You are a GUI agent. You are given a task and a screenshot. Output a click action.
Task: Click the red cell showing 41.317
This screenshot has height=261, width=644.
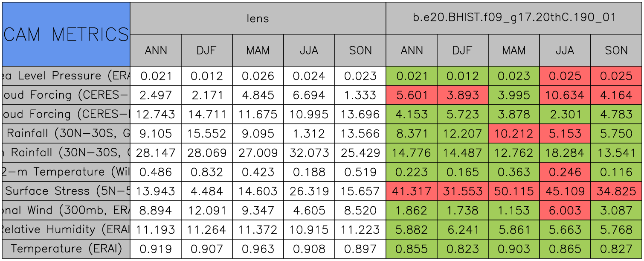coord(412,191)
